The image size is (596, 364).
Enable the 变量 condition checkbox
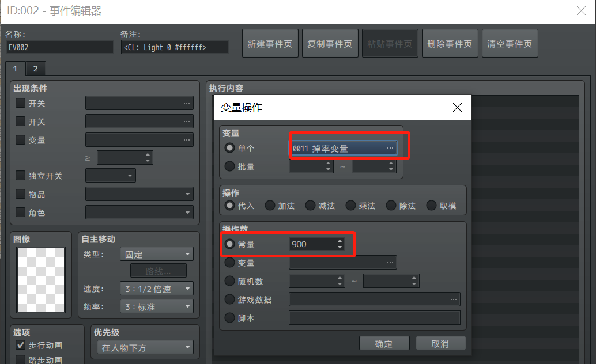(20, 140)
